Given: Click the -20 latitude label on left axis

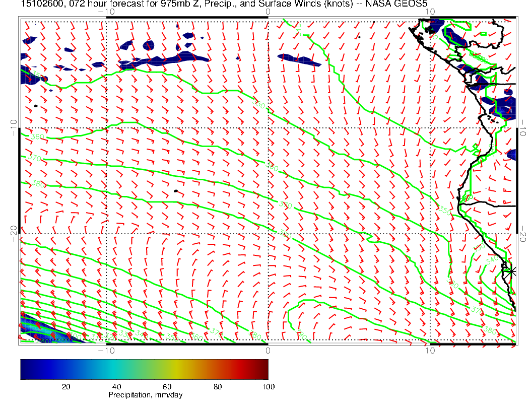Looking at the screenshot, I should [x=14, y=233].
